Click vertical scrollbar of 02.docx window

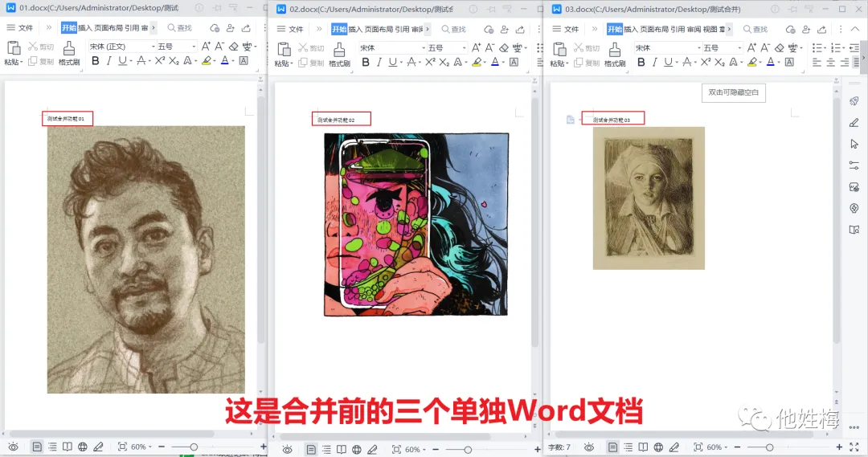point(534,223)
